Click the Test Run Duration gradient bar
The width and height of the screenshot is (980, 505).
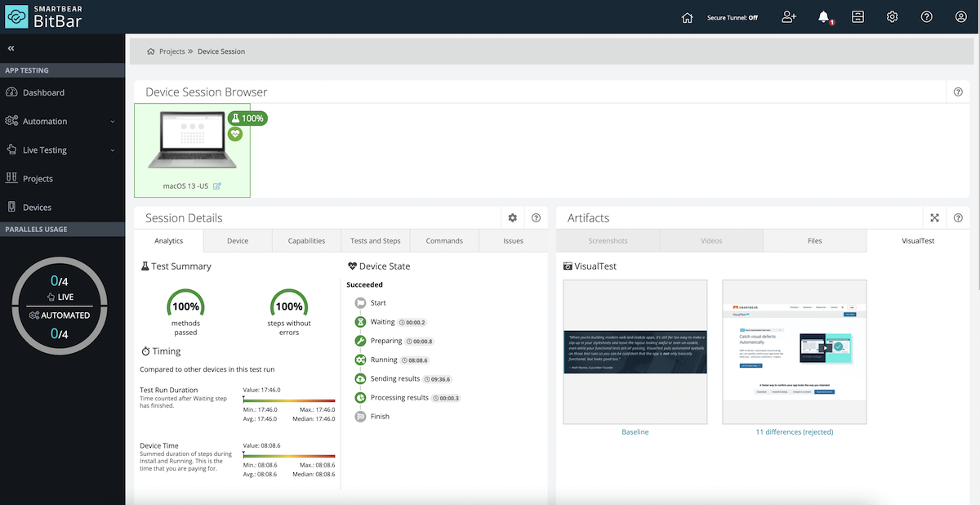click(x=289, y=400)
